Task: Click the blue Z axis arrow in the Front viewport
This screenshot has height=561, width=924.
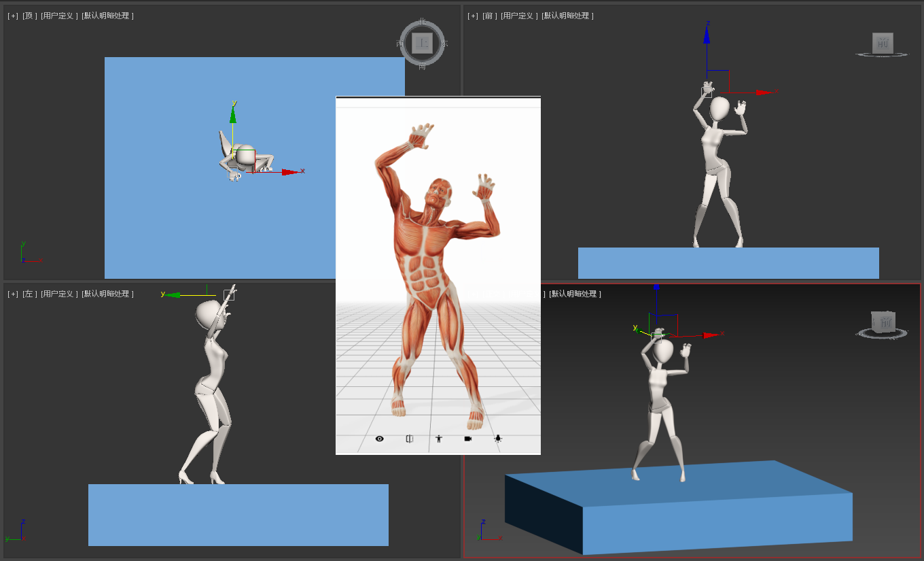Action: [x=707, y=35]
